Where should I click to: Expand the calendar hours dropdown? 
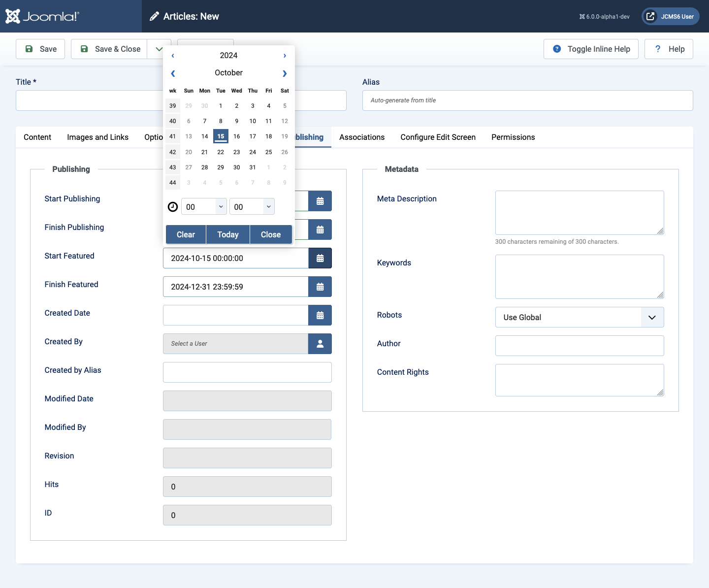(204, 207)
